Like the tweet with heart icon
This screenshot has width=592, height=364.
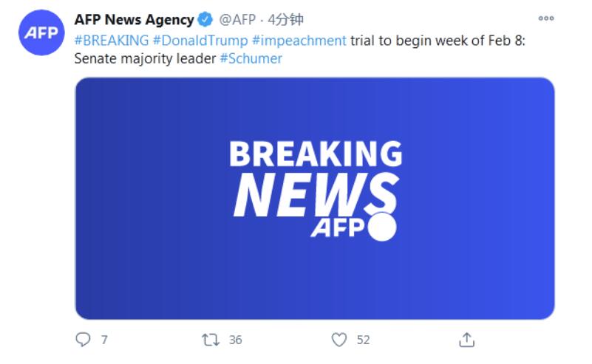click(339, 340)
